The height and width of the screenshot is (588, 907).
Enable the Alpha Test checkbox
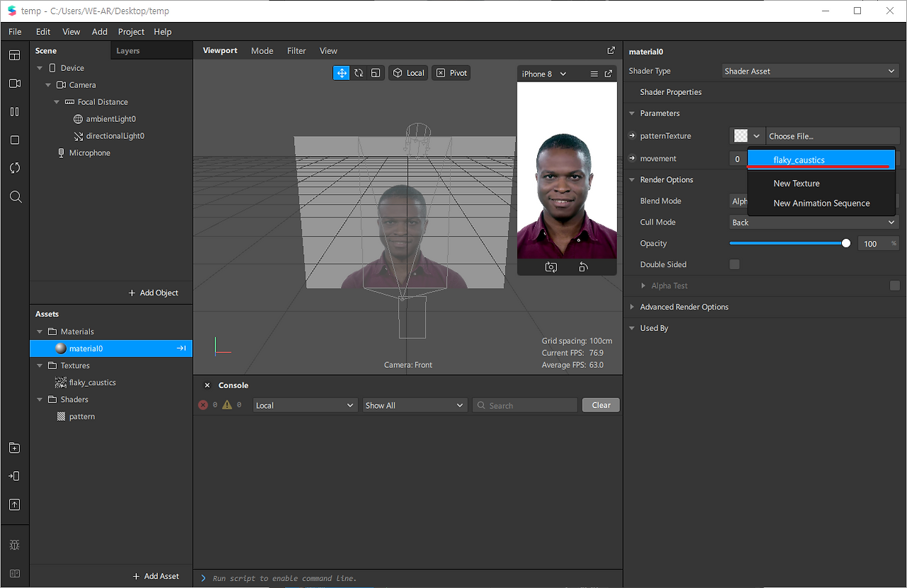pyautogui.click(x=895, y=285)
